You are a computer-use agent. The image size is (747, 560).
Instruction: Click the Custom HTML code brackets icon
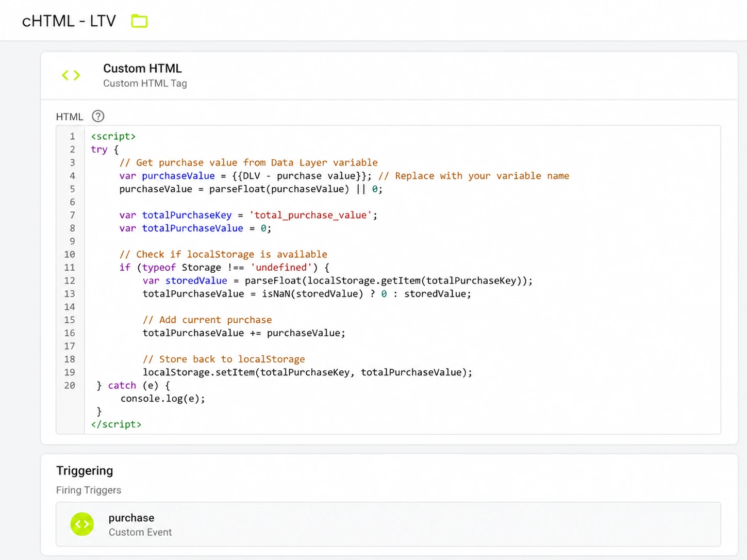(71, 75)
